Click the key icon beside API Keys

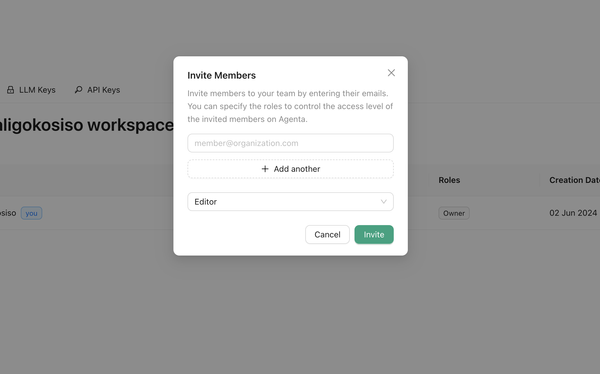(78, 90)
